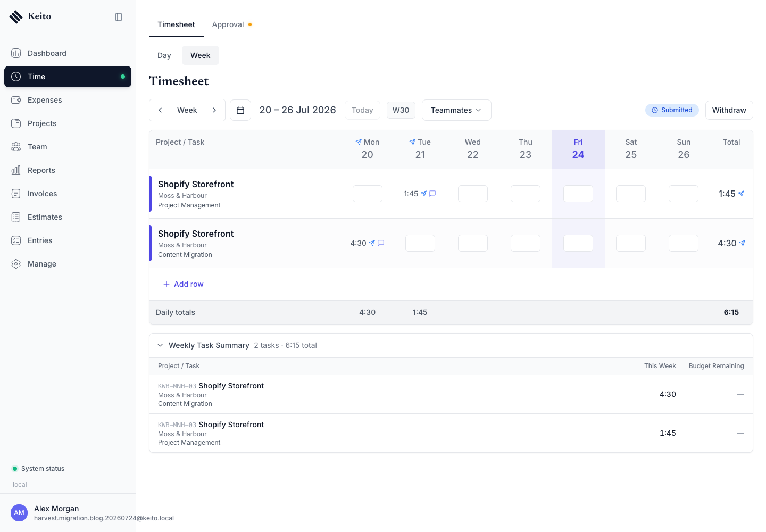Switch to Week view

[201, 55]
